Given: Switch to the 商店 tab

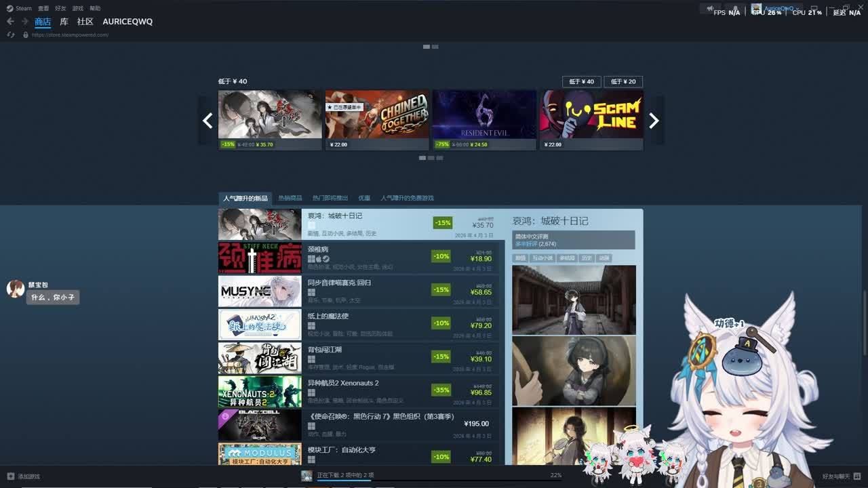Looking at the screenshot, I should click(x=43, y=22).
